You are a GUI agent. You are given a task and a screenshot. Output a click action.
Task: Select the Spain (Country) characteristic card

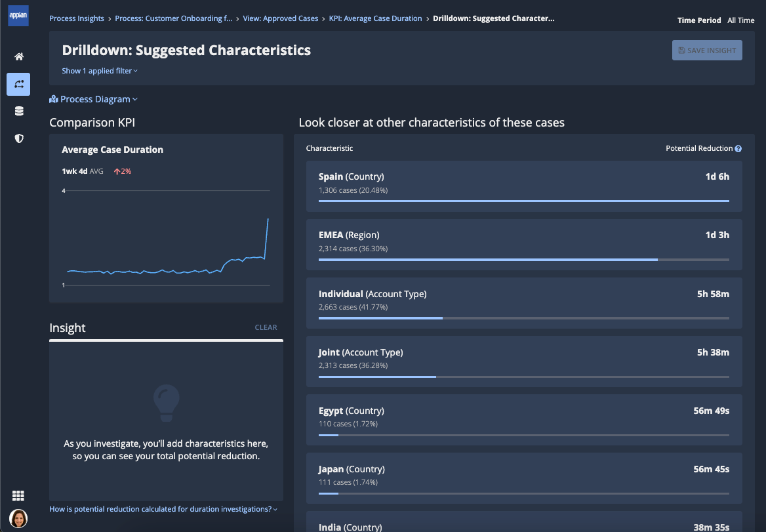[x=524, y=186]
